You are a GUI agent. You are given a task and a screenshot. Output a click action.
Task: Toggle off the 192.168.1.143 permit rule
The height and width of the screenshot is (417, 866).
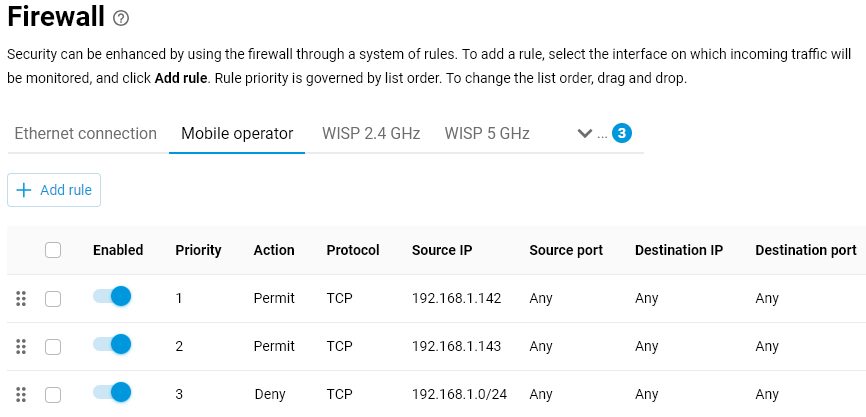[112, 344]
